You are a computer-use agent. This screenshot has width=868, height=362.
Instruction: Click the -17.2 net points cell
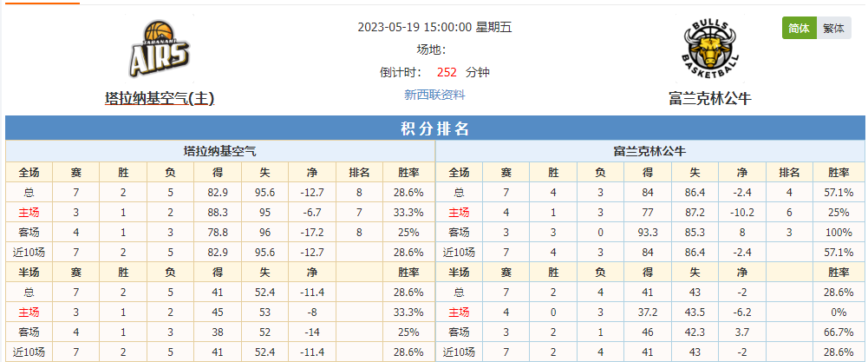click(x=311, y=233)
